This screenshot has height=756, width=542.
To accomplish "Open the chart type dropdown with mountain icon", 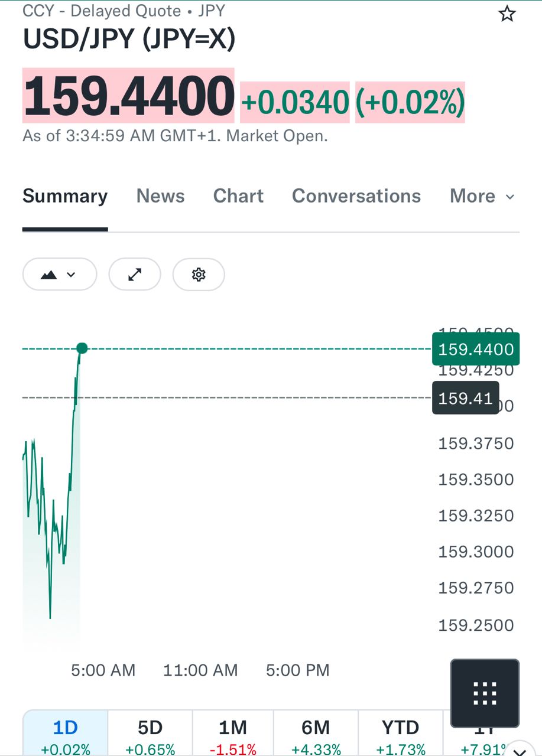I will point(60,274).
